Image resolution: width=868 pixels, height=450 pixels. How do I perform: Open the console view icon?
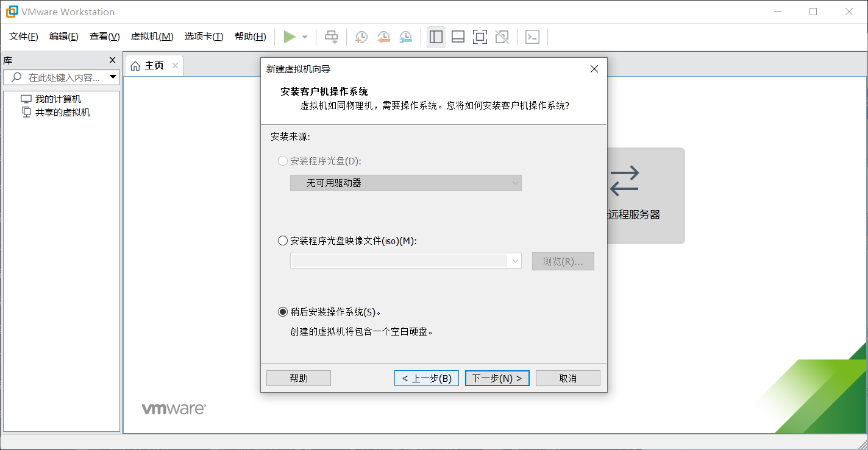532,37
